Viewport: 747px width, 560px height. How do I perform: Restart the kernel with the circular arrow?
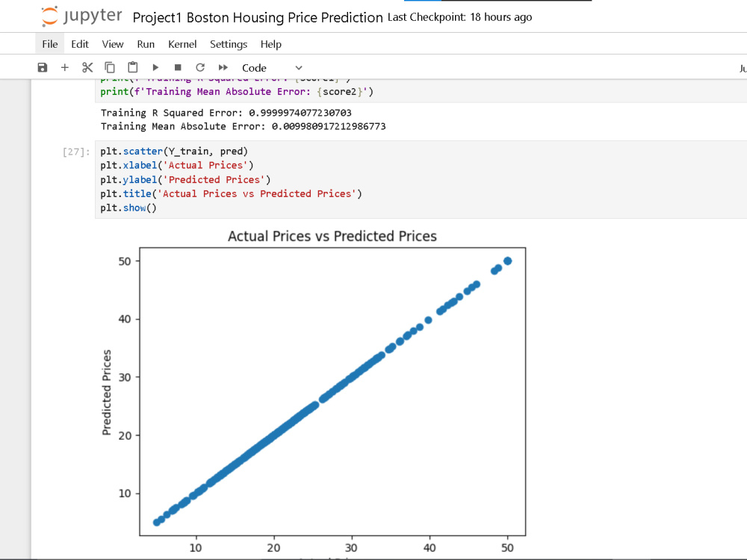coord(200,68)
